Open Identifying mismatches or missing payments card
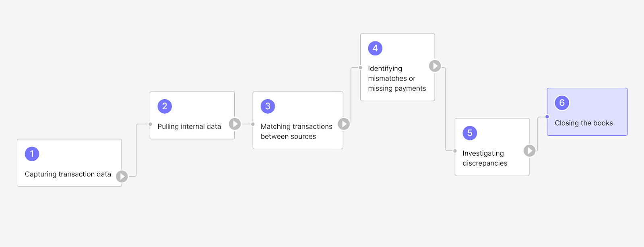 tap(397, 67)
